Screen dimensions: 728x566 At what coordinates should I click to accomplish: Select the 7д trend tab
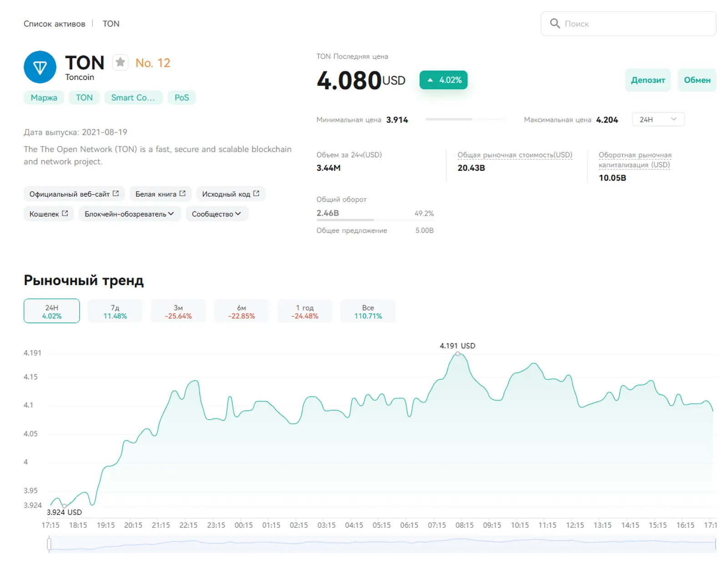115,311
